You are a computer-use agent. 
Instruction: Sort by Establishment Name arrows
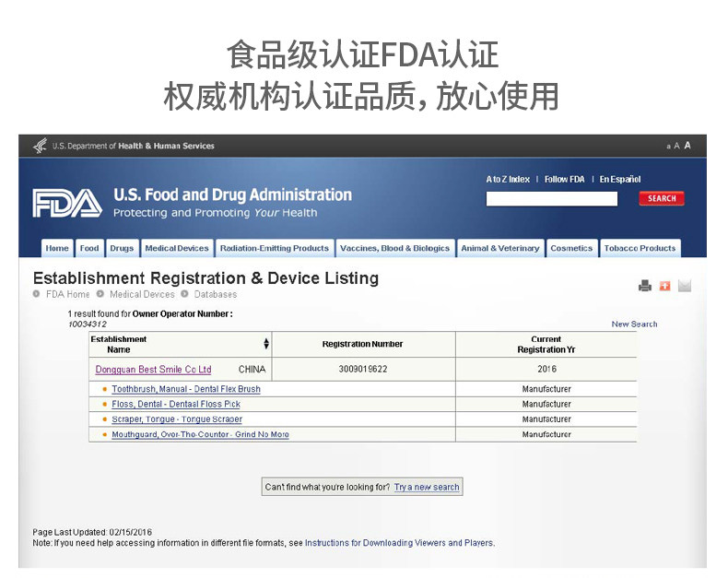click(266, 343)
